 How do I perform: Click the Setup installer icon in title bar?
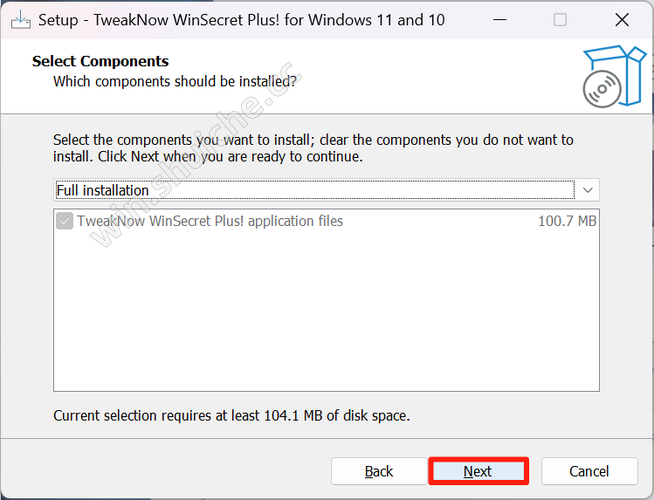tap(19, 20)
